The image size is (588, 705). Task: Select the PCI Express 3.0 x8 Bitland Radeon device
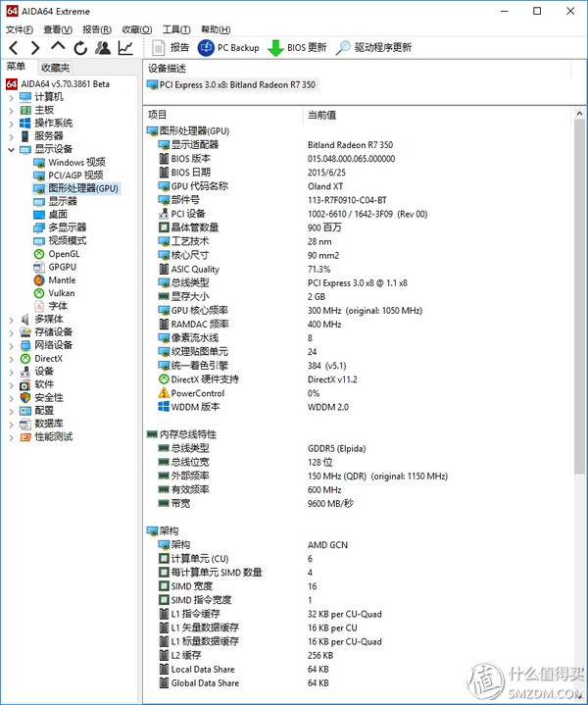[232, 85]
